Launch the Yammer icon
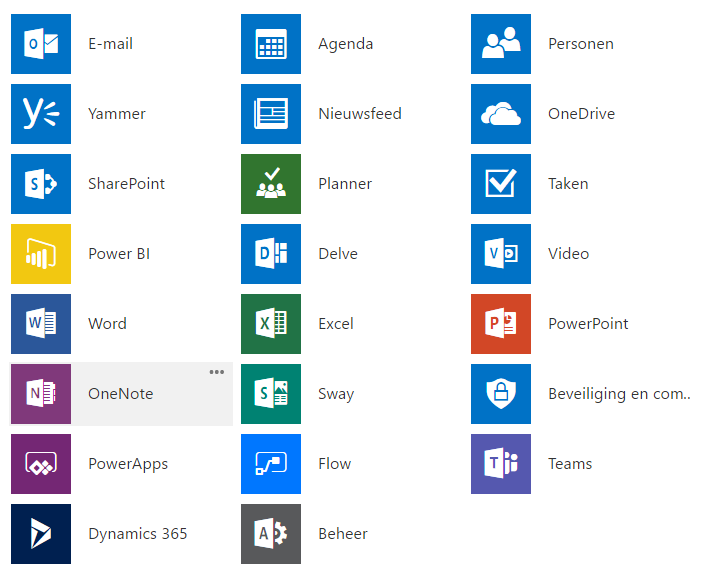704x582 pixels. tap(41, 114)
